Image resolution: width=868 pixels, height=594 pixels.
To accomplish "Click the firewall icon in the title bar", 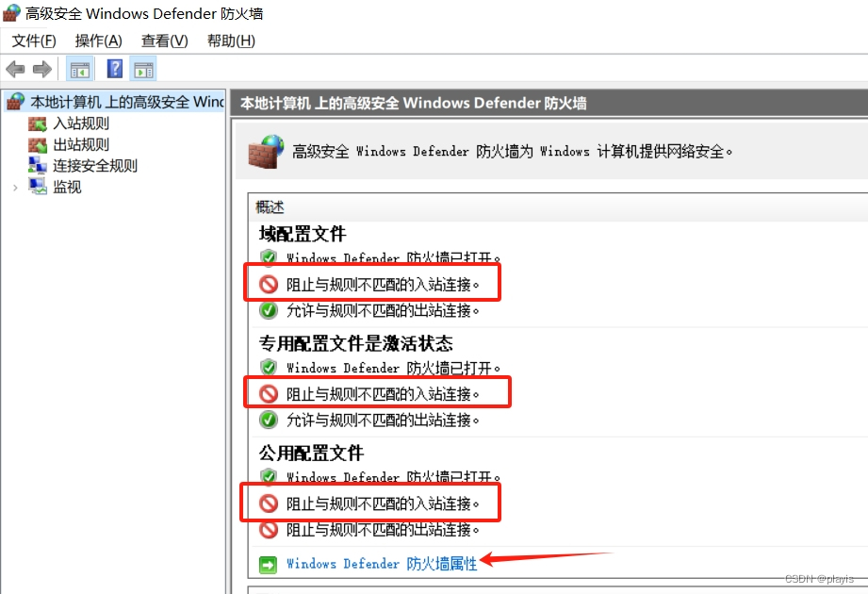I will 11,13.
